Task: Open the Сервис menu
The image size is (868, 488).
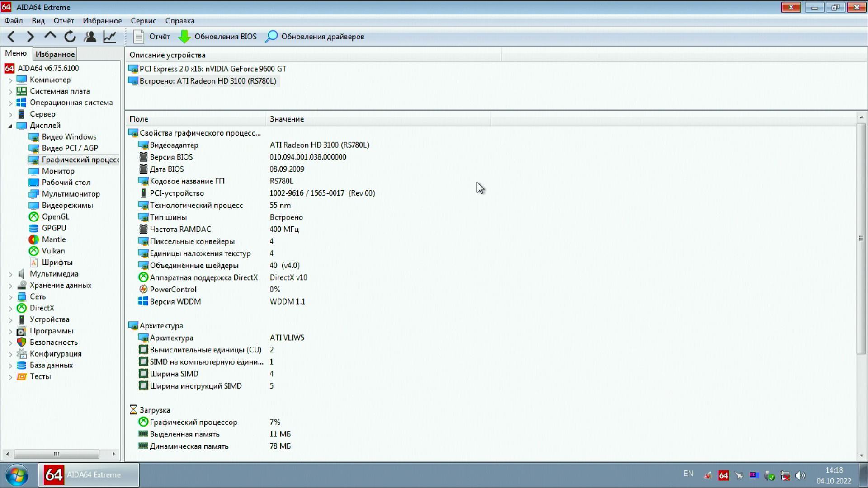Action: [x=143, y=21]
